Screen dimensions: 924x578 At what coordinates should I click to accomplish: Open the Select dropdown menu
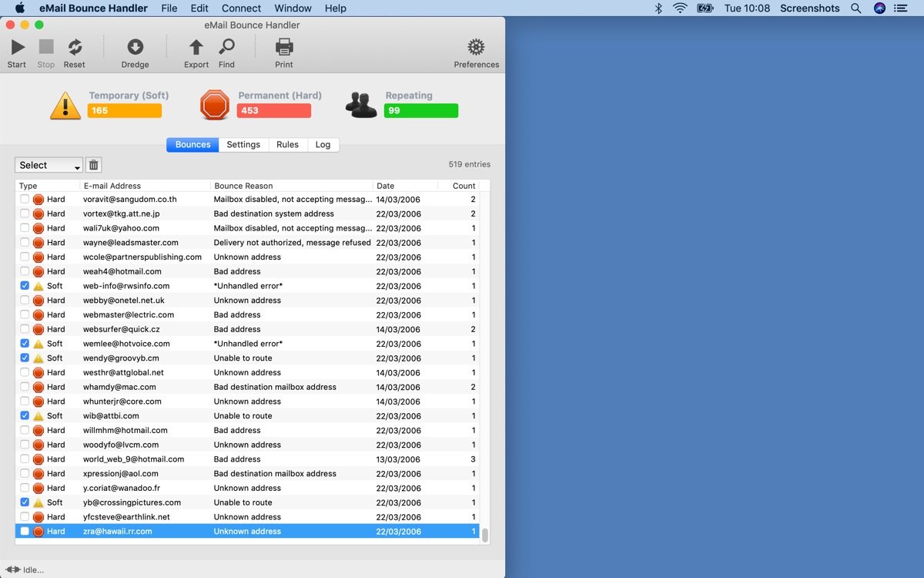(x=48, y=164)
